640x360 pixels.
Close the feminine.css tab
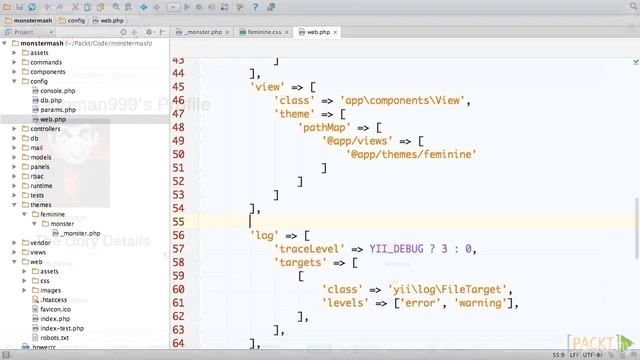click(287, 32)
